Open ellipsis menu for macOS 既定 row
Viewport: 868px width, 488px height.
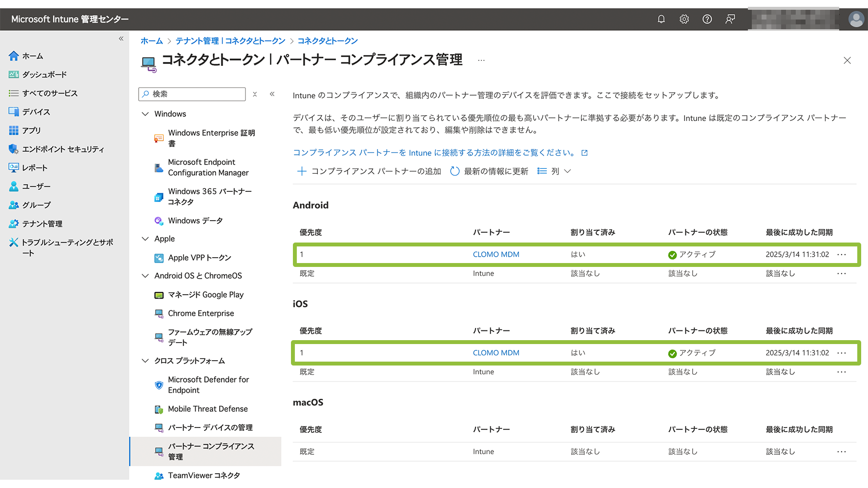(842, 451)
